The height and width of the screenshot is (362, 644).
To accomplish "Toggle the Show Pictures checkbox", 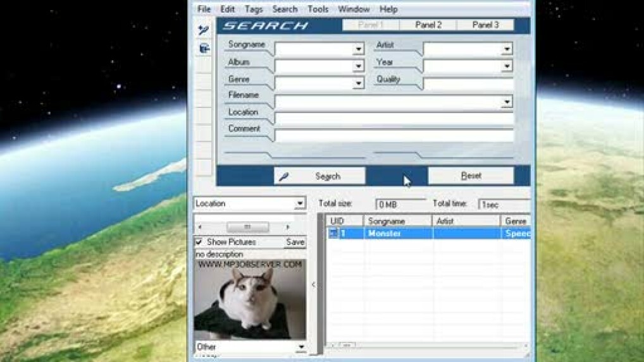I will pos(199,242).
